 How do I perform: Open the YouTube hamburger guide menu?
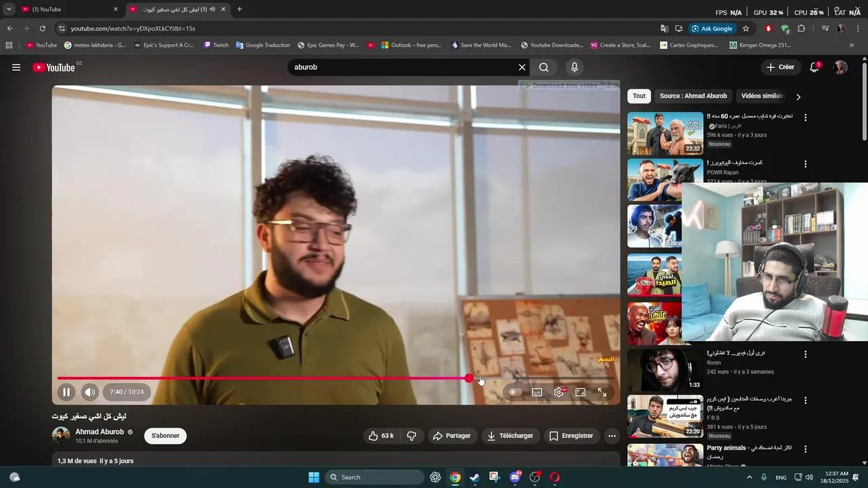coord(16,67)
